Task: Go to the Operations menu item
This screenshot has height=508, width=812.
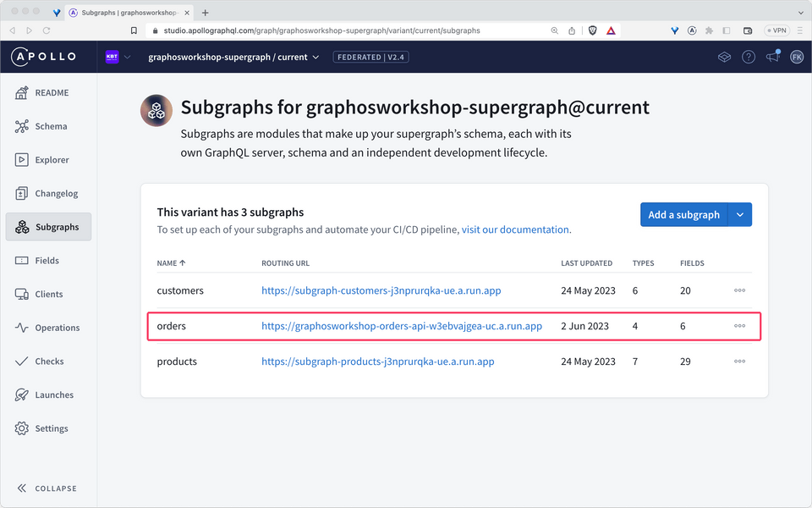Action: pos(49,328)
